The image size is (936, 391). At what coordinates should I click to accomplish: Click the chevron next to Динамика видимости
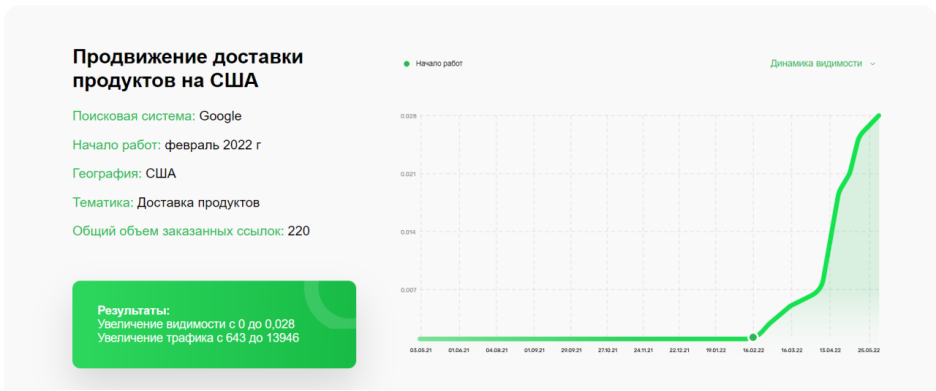(872, 64)
